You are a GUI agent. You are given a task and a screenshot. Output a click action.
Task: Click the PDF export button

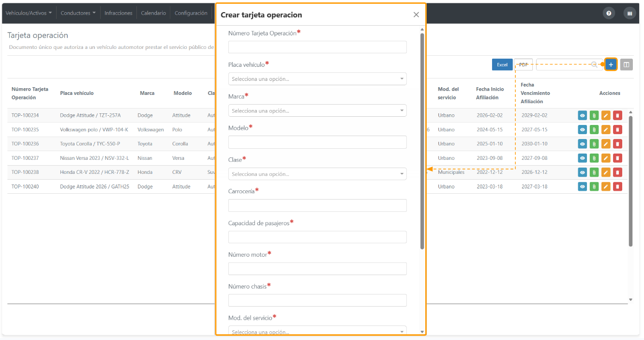click(x=524, y=65)
